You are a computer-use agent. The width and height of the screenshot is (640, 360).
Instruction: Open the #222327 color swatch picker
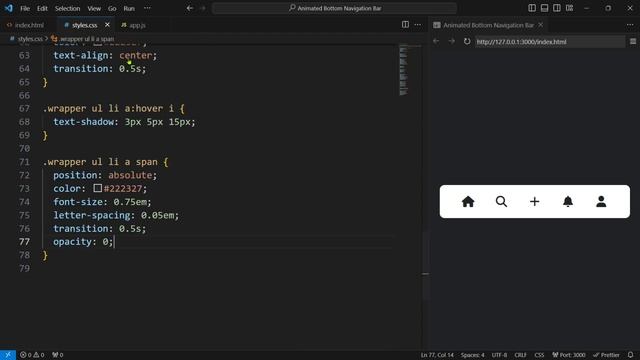[x=98, y=188]
